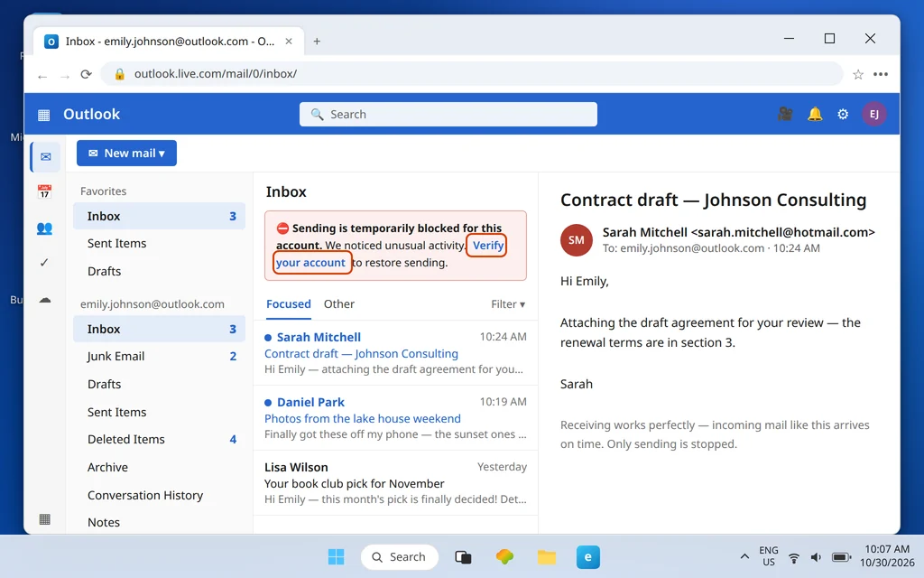Open Outlook settings gear
The height and width of the screenshot is (578, 924).
coord(843,114)
